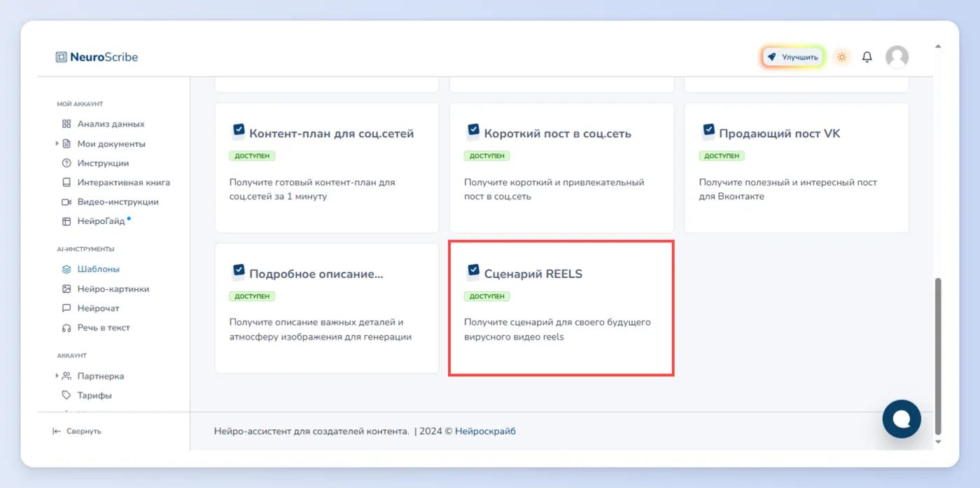Expand the Мои документы tree arrow
The width and height of the screenshot is (980, 488).
[x=57, y=144]
